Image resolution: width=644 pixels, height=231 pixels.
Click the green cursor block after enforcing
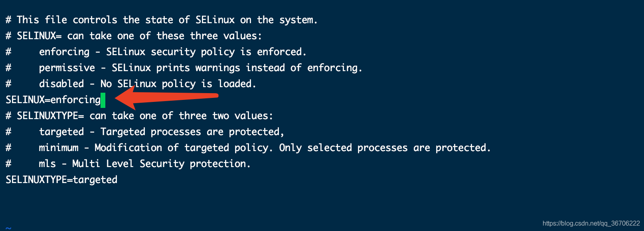click(x=103, y=100)
